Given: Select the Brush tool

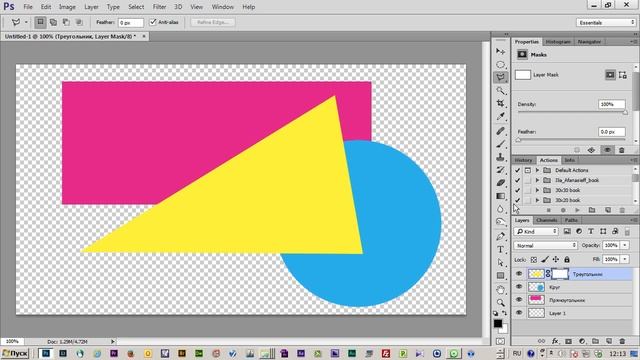Looking at the screenshot, I should tap(500, 144).
